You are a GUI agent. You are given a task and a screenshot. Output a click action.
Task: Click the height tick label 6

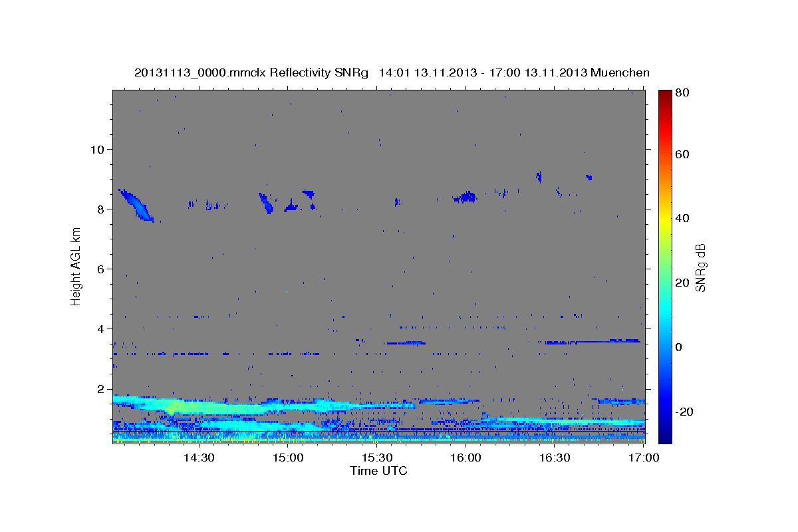click(x=100, y=269)
